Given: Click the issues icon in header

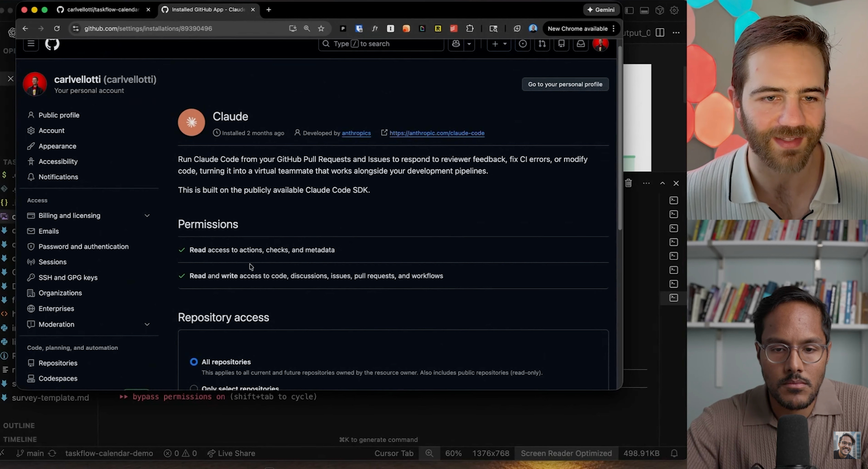Looking at the screenshot, I should 523,44.
